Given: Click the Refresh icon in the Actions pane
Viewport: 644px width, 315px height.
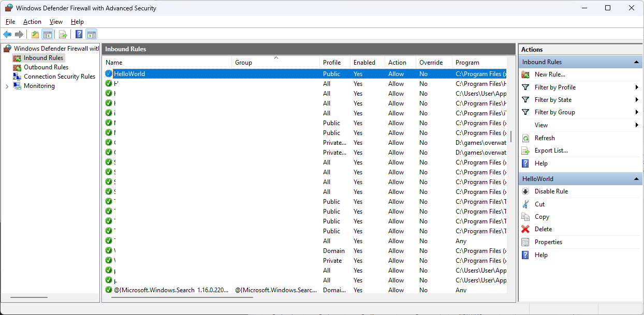Looking at the screenshot, I should (x=525, y=138).
